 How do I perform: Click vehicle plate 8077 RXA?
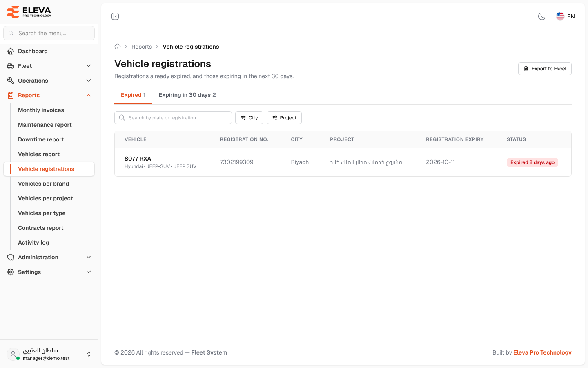[x=138, y=159]
